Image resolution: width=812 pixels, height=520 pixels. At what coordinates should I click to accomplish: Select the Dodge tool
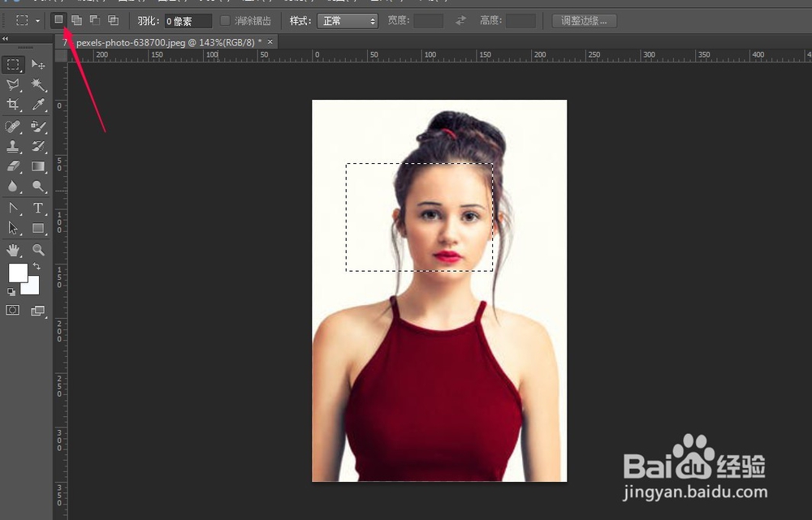coord(38,187)
